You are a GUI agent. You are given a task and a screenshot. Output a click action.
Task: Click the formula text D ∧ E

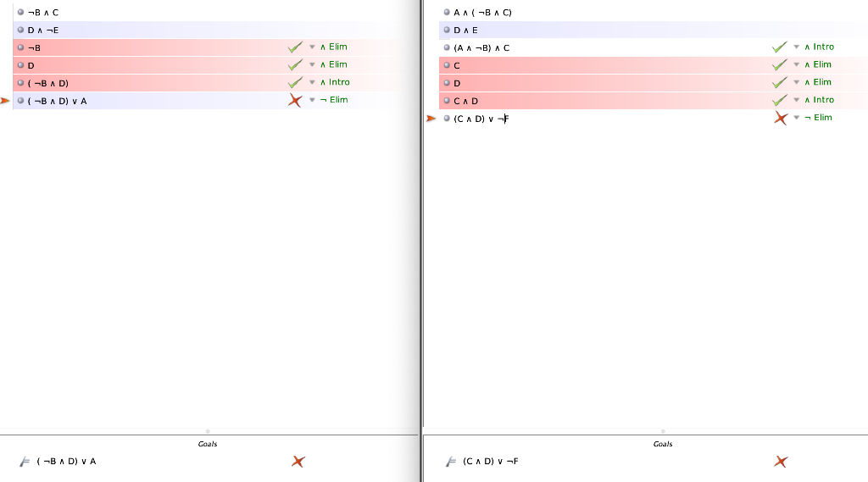coord(465,30)
